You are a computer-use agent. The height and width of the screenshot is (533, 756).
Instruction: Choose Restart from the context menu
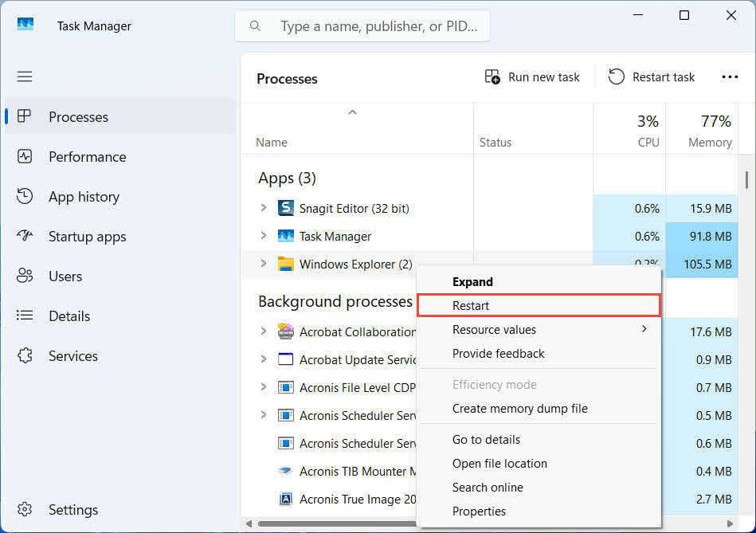click(x=539, y=306)
